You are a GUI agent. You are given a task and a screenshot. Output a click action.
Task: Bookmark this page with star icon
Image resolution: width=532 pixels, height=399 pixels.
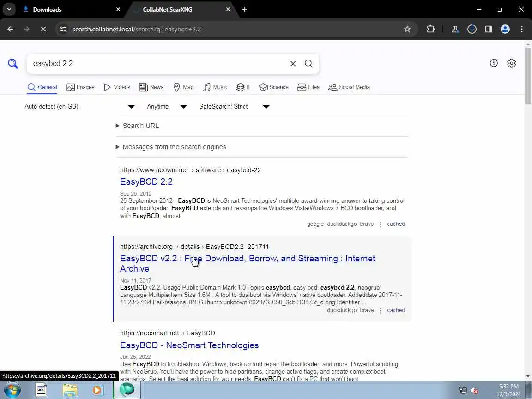pyautogui.click(x=407, y=29)
